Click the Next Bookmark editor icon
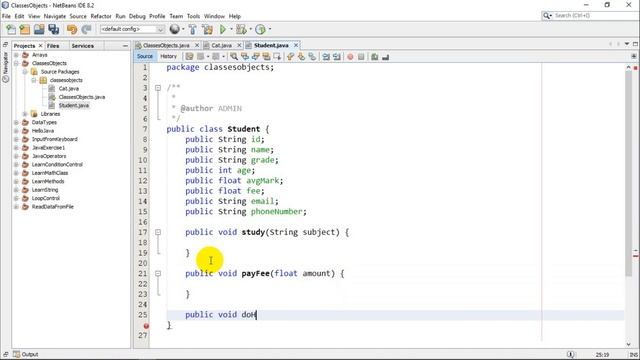Image resolution: width=640 pixels, height=360 pixels. pos(301,57)
